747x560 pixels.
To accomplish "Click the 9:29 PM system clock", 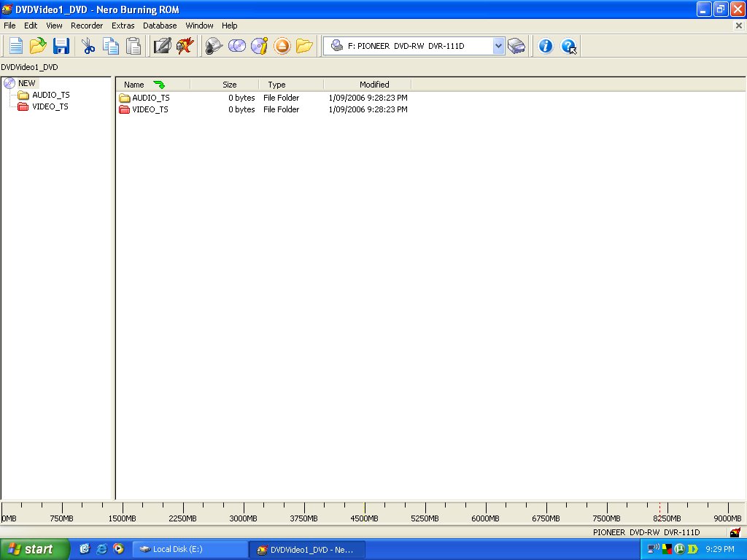I will 719,549.
